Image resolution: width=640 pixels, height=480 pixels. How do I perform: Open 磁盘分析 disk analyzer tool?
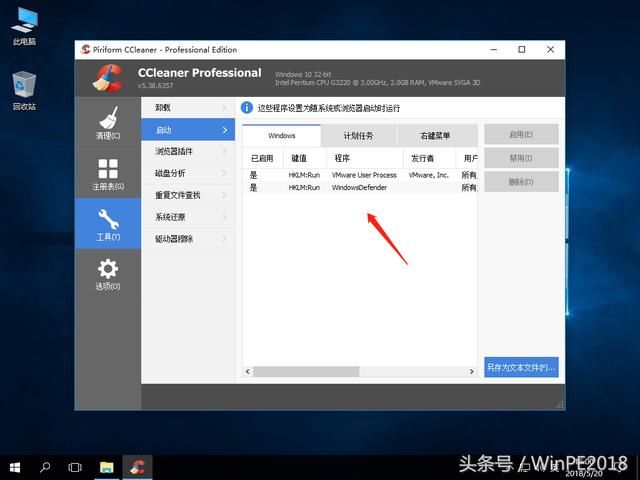point(188,173)
